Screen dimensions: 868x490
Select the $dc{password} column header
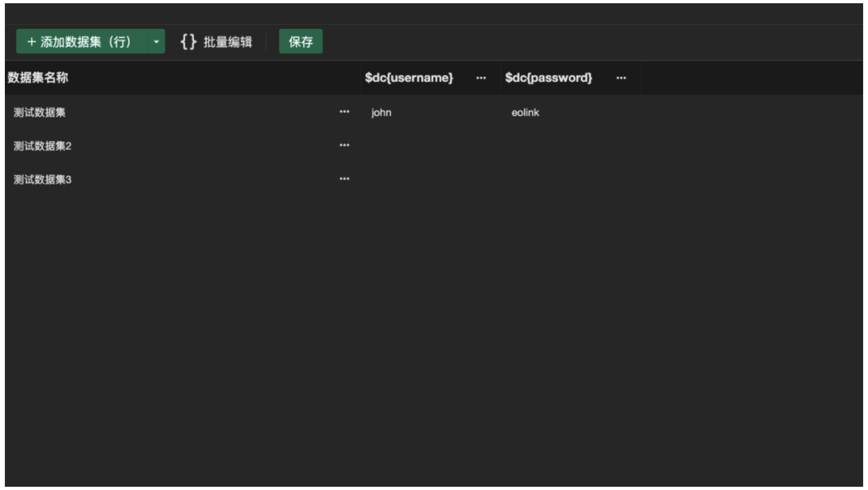click(x=549, y=78)
